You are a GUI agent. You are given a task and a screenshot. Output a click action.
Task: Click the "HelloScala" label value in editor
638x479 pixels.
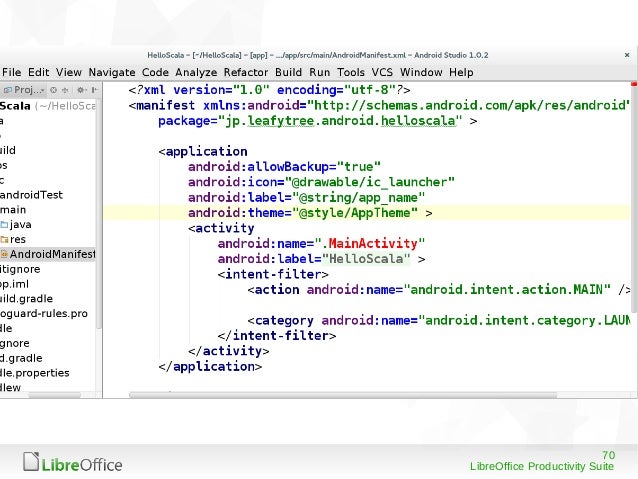(x=366, y=259)
